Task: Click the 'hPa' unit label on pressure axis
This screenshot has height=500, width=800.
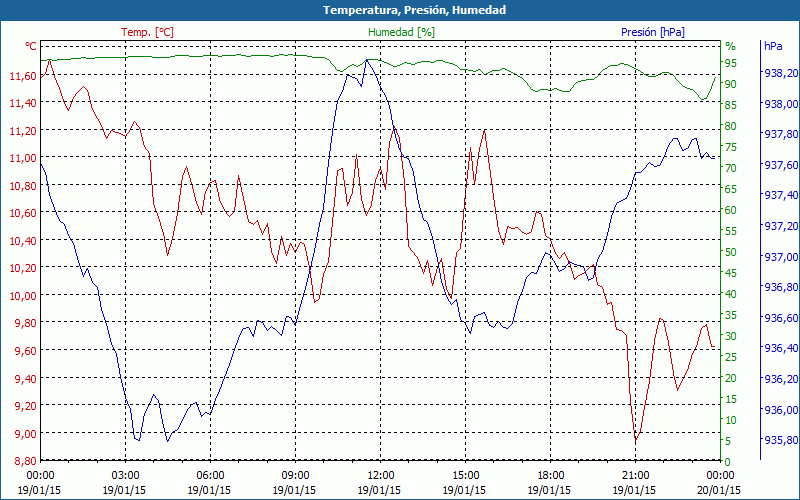Action: tap(773, 46)
